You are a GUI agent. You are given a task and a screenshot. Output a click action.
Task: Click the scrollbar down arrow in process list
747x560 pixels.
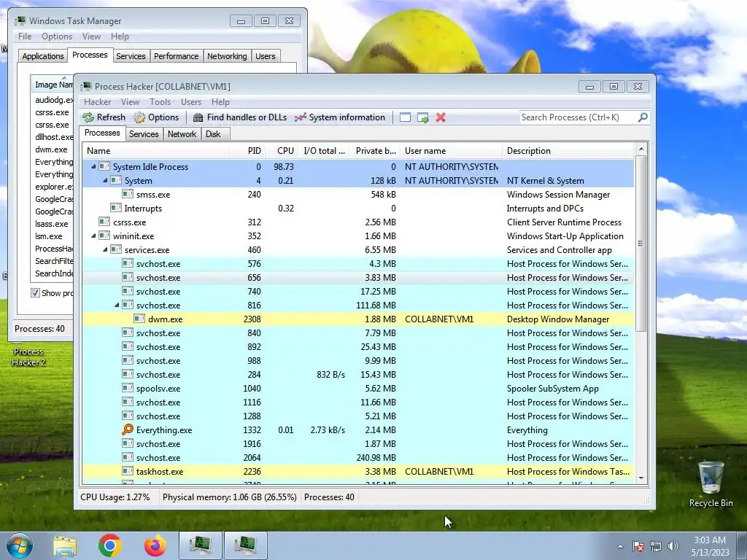point(640,478)
